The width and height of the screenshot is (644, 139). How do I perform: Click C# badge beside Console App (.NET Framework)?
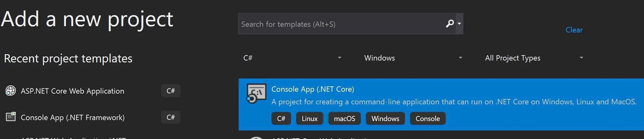pos(170,117)
